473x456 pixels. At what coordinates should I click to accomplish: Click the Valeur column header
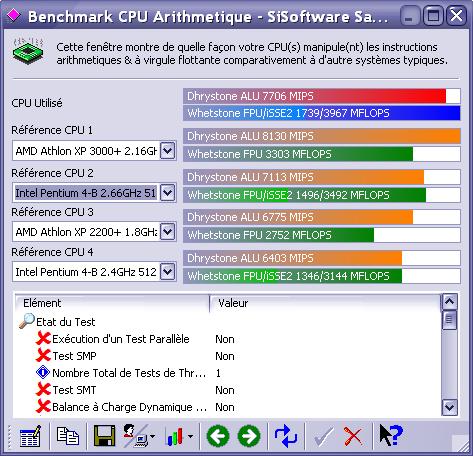click(x=325, y=303)
